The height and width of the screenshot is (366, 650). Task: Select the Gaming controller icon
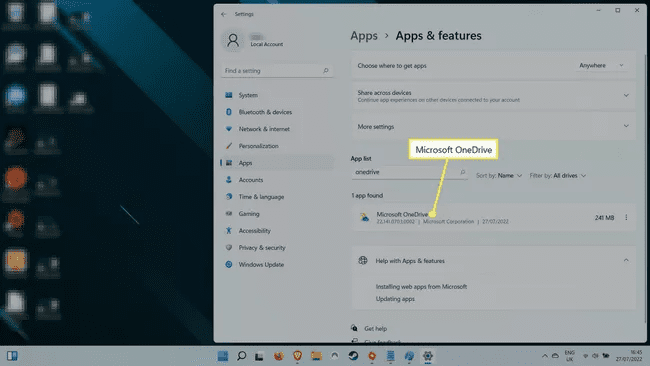pos(228,213)
